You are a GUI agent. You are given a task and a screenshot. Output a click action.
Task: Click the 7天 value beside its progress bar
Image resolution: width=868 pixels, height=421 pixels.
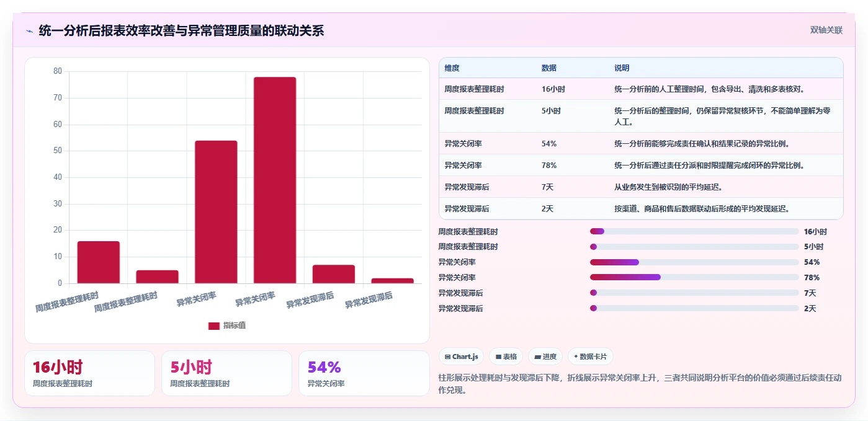[x=810, y=293]
